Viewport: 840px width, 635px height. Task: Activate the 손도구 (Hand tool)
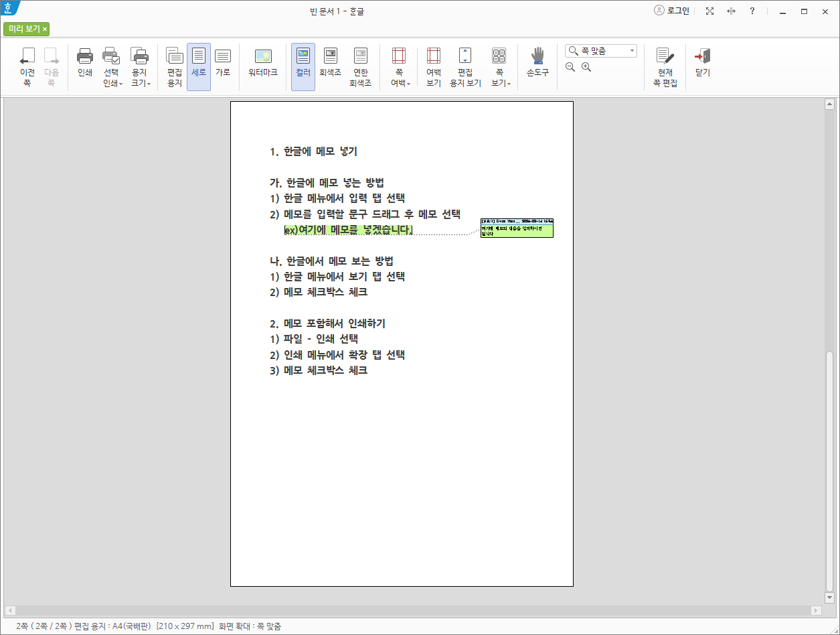click(537, 65)
